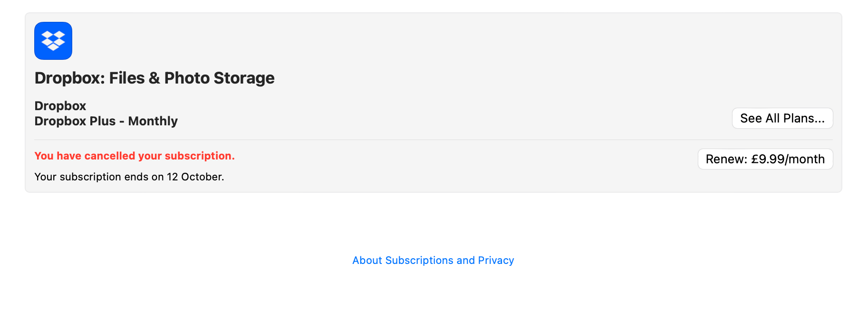Click the Dropbox Plus - Monthly plan label

(x=106, y=121)
